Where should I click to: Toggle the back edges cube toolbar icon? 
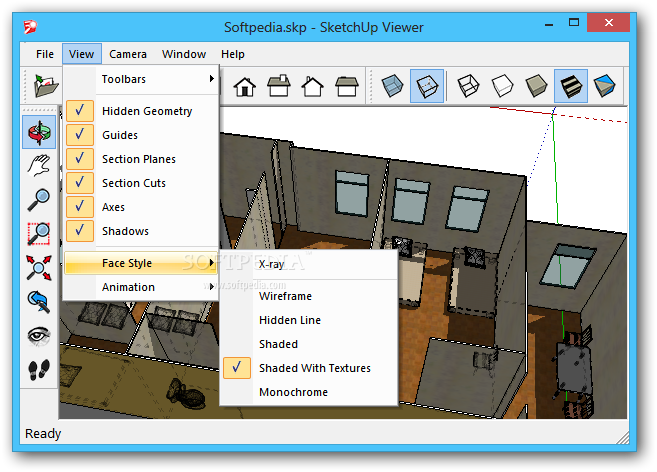coord(427,86)
